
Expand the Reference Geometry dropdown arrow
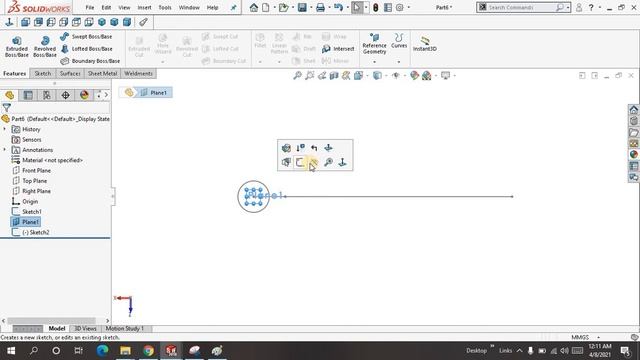pyautogui.click(x=374, y=62)
